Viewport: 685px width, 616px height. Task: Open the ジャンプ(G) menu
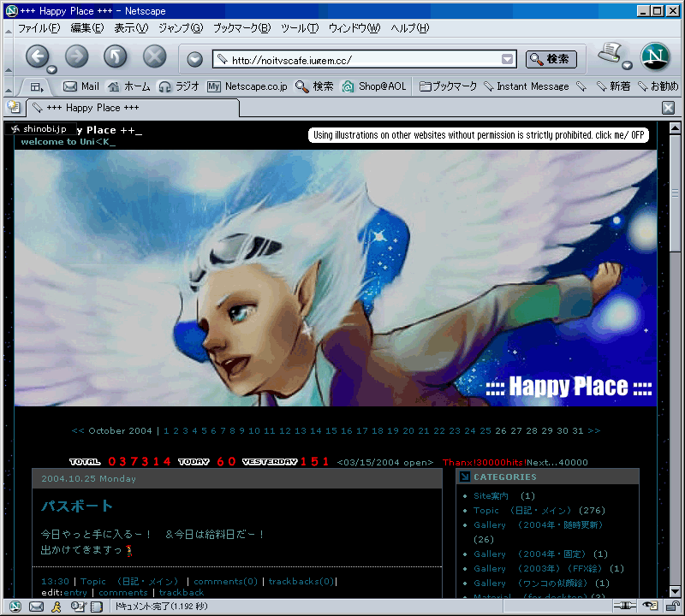tap(181, 28)
